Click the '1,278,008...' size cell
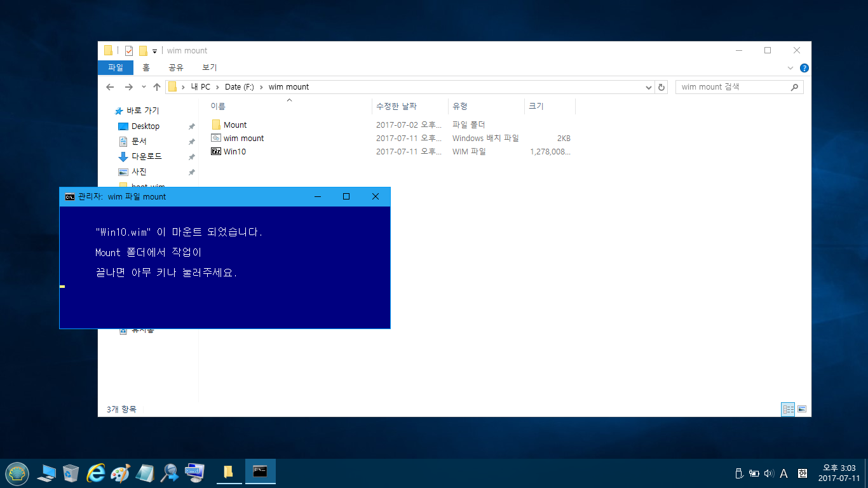The image size is (868, 488). [550, 152]
